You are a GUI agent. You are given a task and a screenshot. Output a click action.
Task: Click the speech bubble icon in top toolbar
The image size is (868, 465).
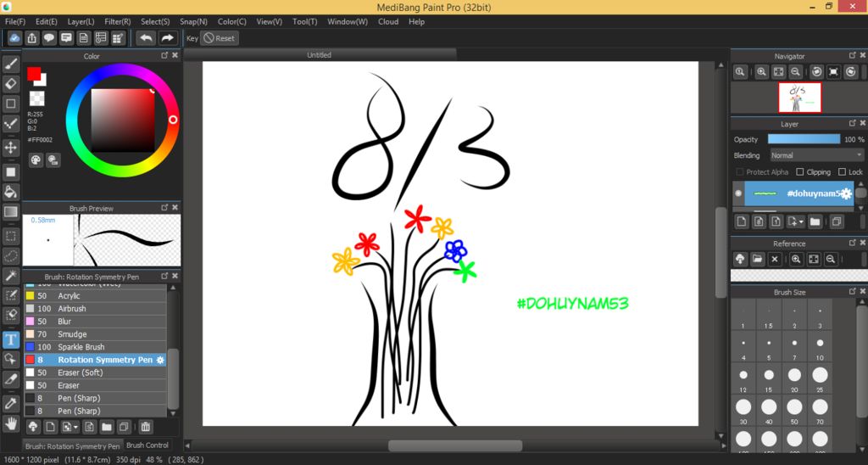point(49,38)
